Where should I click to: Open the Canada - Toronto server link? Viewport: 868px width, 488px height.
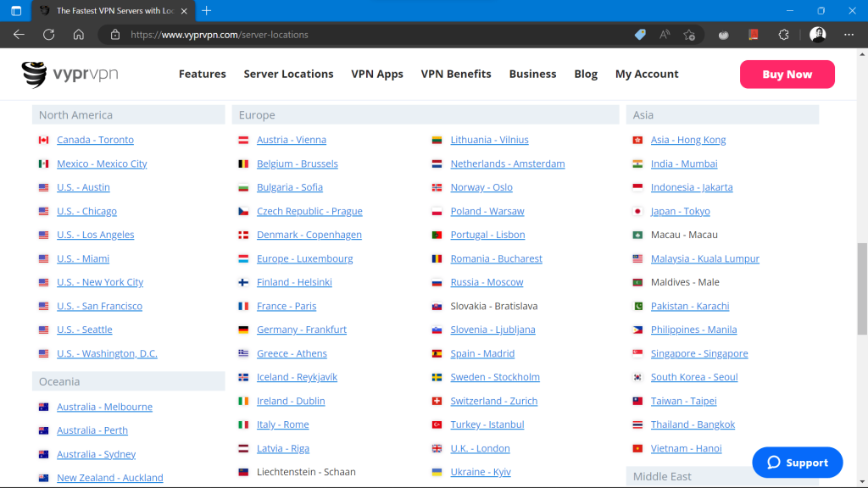click(95, 140)
